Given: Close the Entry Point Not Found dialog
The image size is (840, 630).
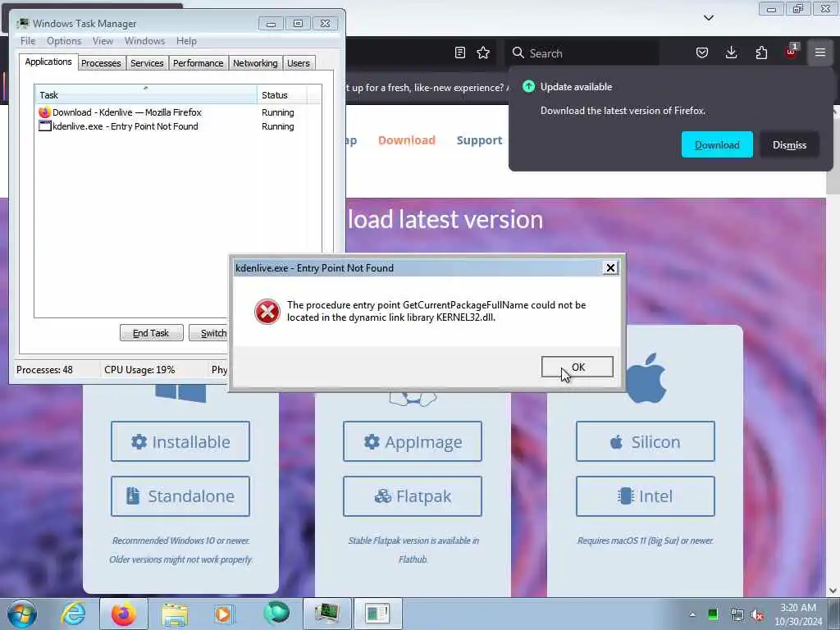Looking at the screenshot, I should [x=610, y=268].
